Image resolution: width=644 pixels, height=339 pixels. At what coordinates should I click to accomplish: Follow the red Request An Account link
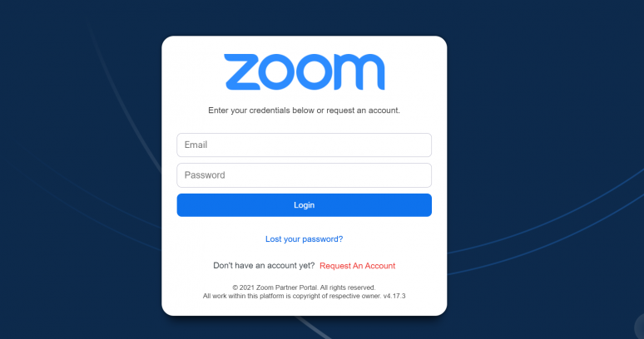click(357, 266)
